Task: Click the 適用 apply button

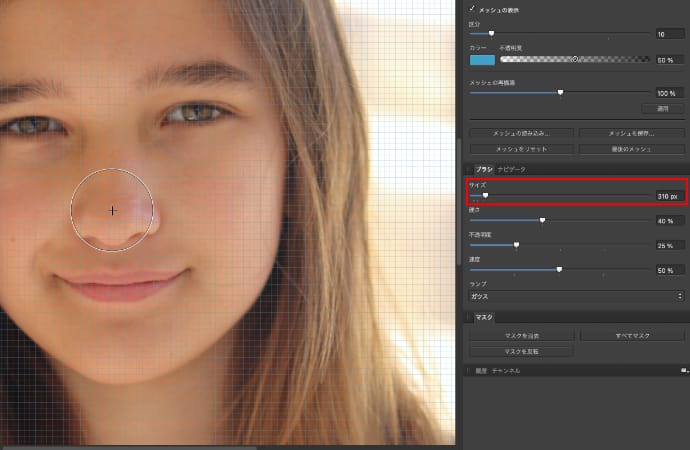Action: [662, 107]
